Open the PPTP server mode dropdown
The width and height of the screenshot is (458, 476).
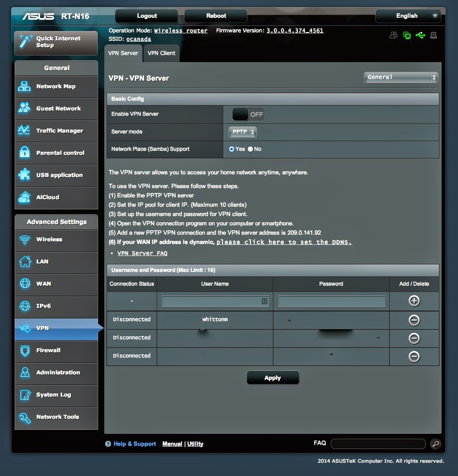point(242,132)
